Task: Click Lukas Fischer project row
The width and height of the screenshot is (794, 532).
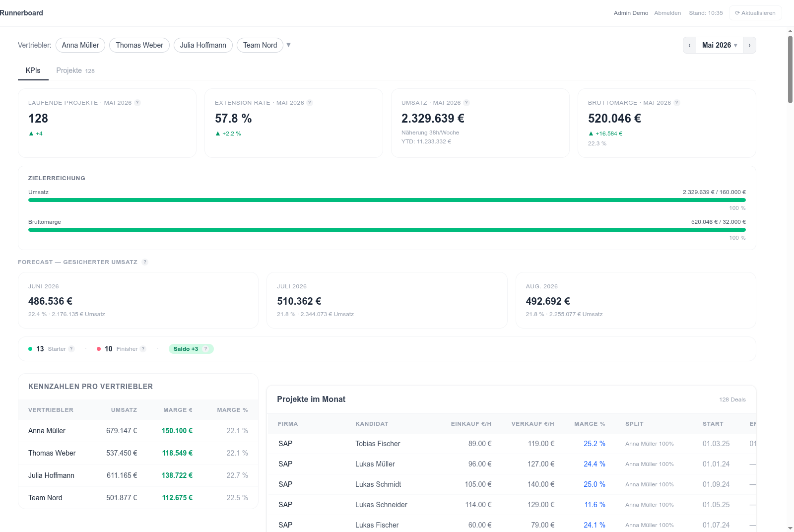Action: [x=511, y=525]
